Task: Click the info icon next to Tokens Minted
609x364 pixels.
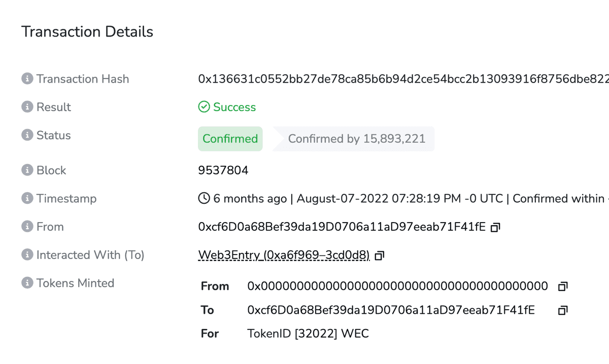Action: (26, 283)
